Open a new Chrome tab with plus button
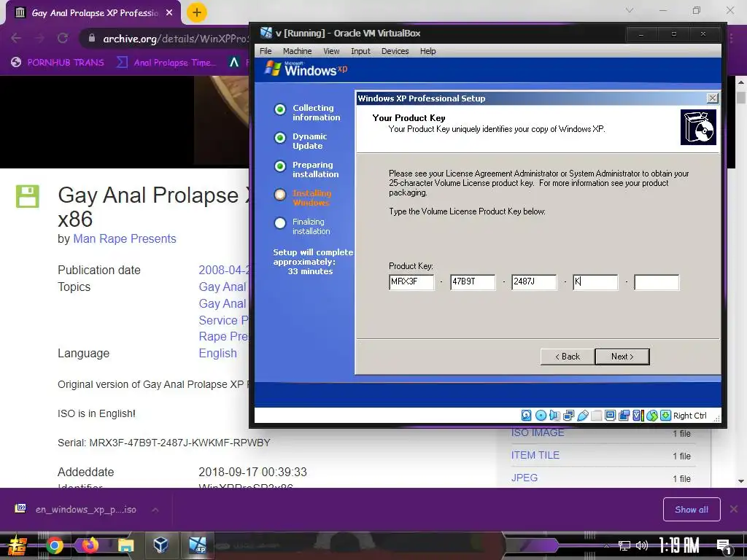The width and height of the screenshot is (747, 560). (197, 12)
